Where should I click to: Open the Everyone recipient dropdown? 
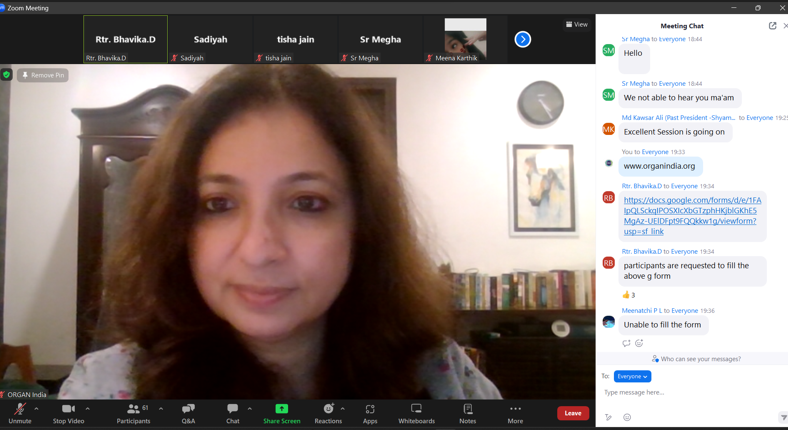[x=632, y=376]
